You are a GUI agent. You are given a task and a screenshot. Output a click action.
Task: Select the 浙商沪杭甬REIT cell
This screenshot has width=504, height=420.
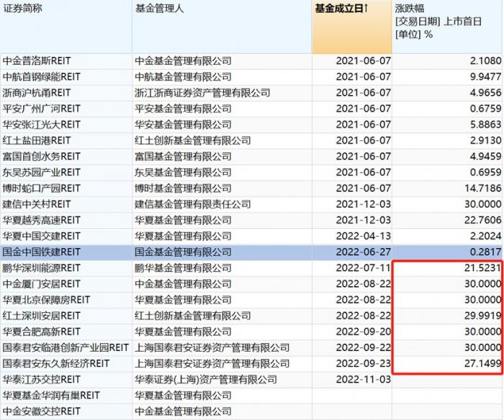click(x=66, y=93)
